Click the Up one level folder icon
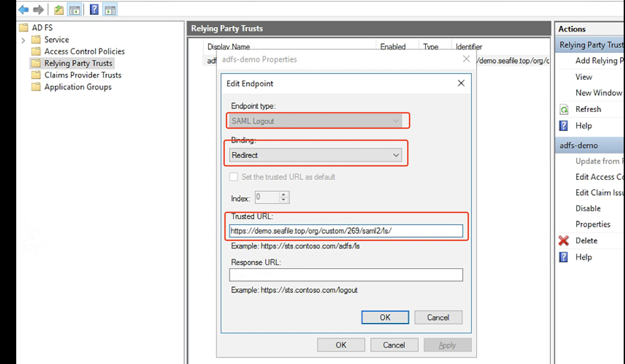The width and height of the screenshot is (625, 364). [59, 10]
